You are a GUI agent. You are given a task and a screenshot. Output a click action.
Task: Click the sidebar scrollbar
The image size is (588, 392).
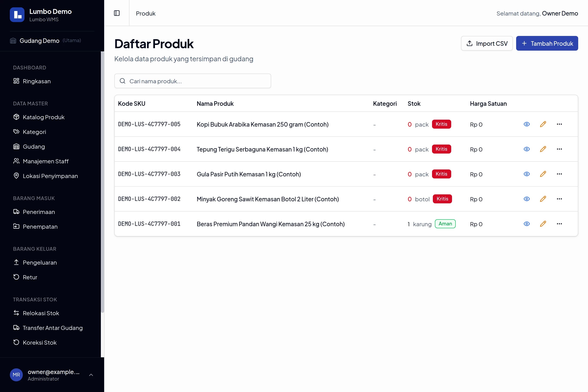tap(102, 182)
